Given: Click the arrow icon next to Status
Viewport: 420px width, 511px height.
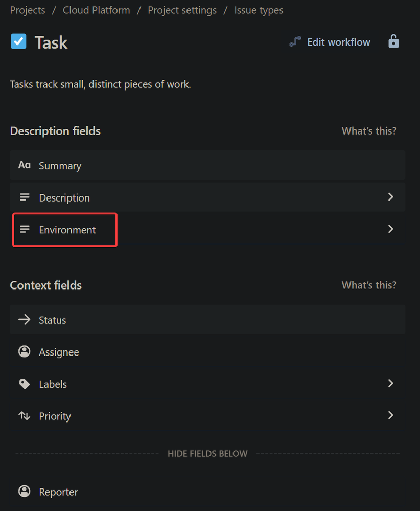Looking at the screenshot, I should pyautogui.click(x=25, y=319).
